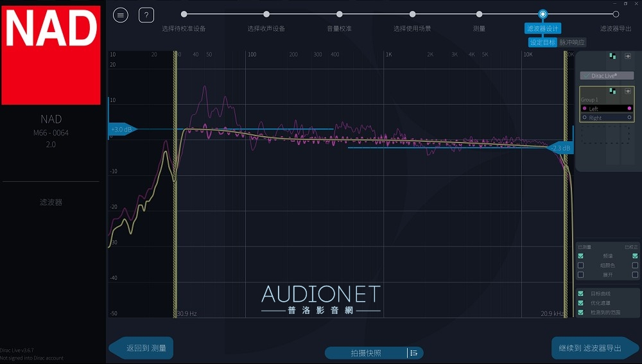Click M66 - 0064 device text
The image size is (642, 364).
pyautogui.click(x=51, y=133)
